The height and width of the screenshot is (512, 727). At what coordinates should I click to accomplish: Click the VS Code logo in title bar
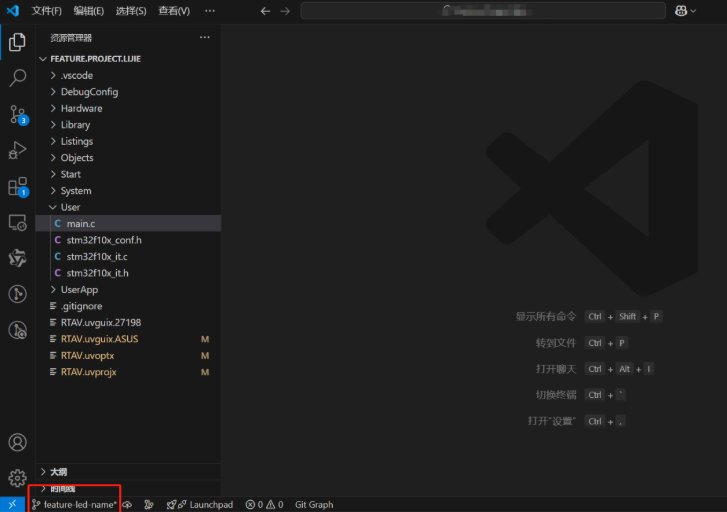click(13, 10)
